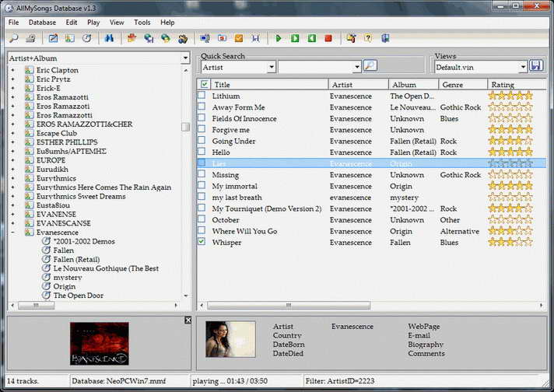
Task: Set rating stars for Missing
Action: (510, 174)
